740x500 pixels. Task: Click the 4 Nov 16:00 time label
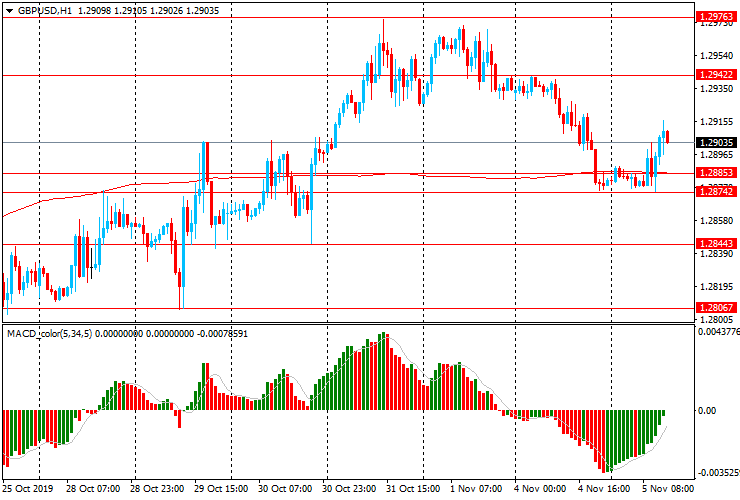(603, 490)
